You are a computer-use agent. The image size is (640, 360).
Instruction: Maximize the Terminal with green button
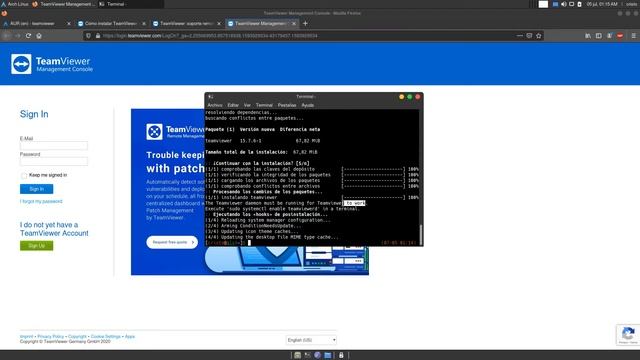410,97
